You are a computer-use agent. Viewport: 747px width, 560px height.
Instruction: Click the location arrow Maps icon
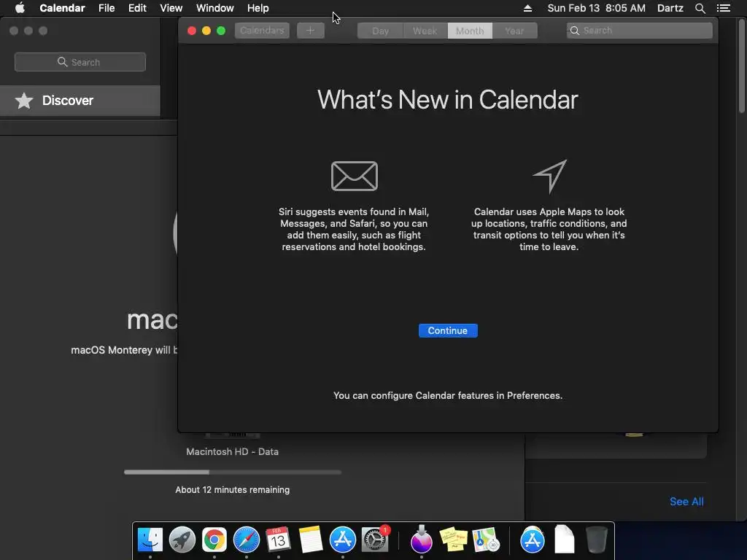point(550,176)
